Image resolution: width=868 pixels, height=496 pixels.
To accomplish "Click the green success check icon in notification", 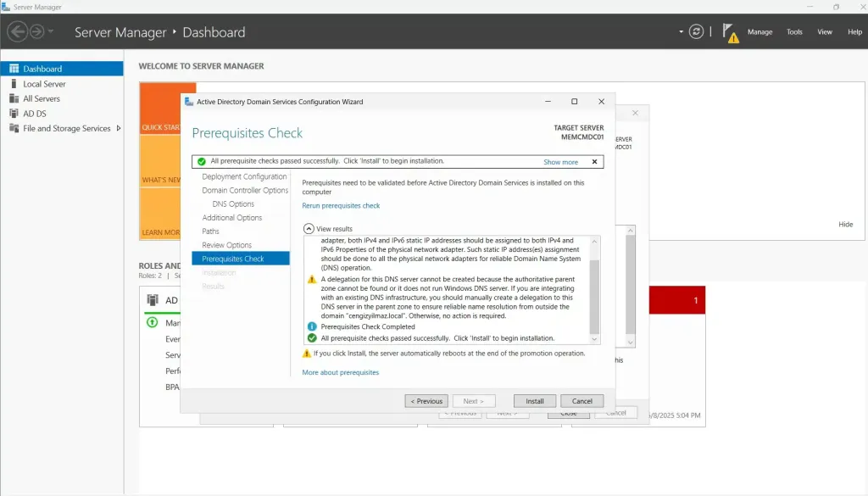I will click(202, 161).
